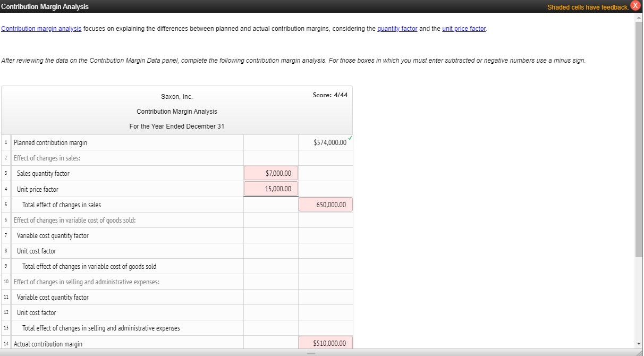This screenshot has width=644, height=356.
Task: Click the empty cell beside 'Effect of changes in sales'
Action: tap(271, 157)
